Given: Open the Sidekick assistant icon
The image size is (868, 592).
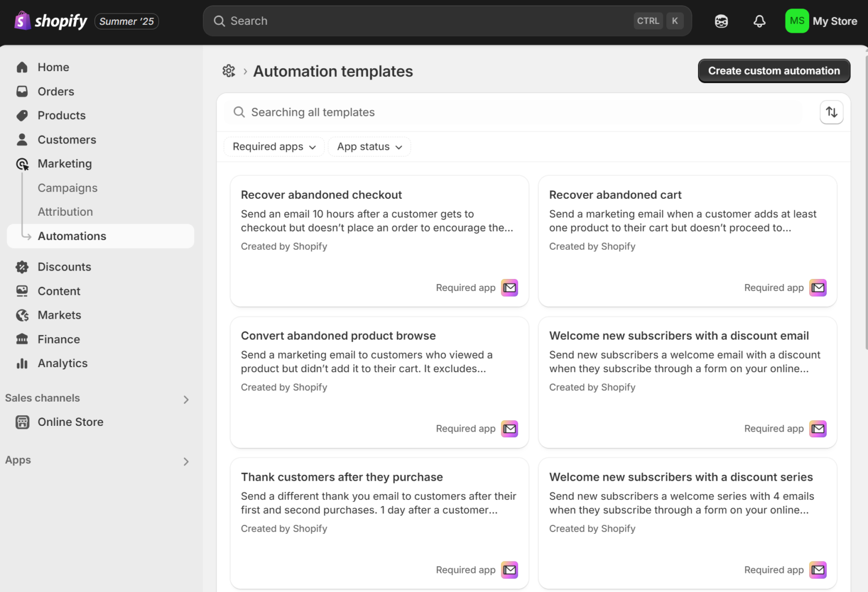Looking at the screenshot, I should coord(721,21).
